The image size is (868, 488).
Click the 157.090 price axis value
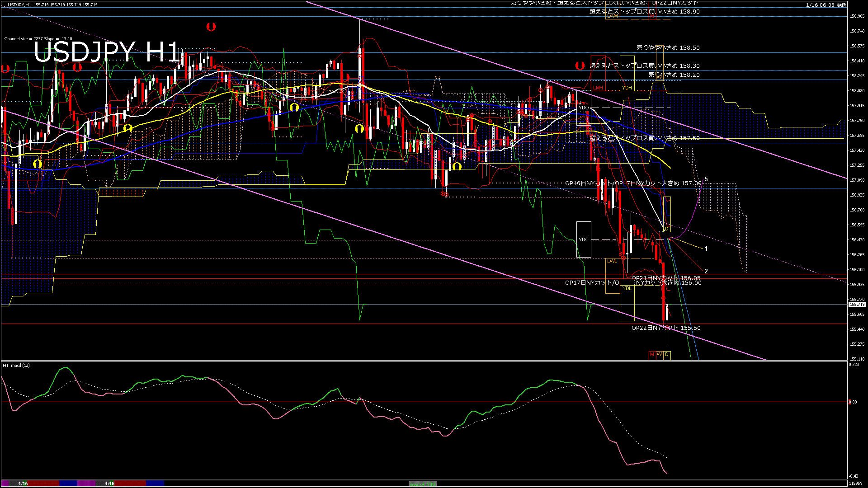click(x=857, y=180)
